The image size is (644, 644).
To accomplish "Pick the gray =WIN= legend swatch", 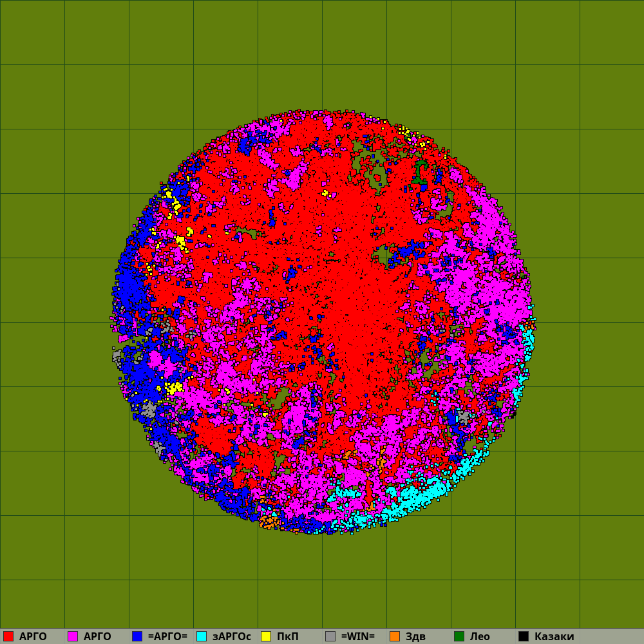I will coord(330,636).
